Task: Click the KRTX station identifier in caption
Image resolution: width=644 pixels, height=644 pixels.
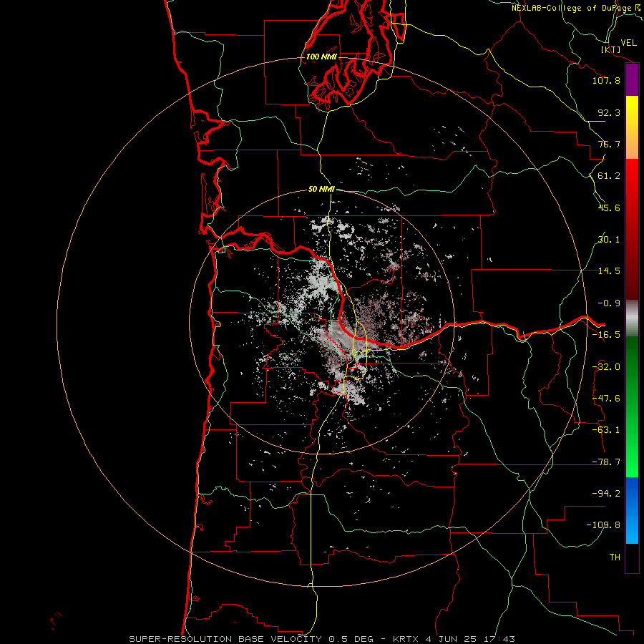Action: pyautogui.click(x=406, y=639)
